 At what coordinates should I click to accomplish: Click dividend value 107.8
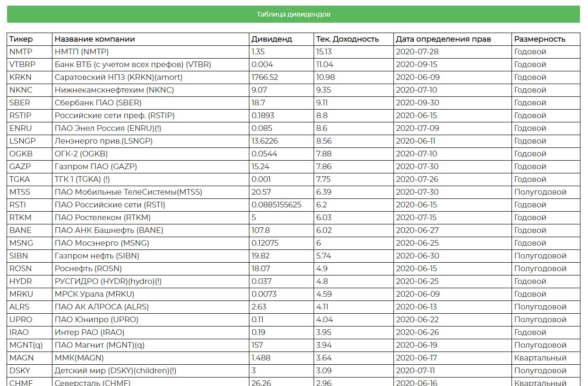coord(260,231)
